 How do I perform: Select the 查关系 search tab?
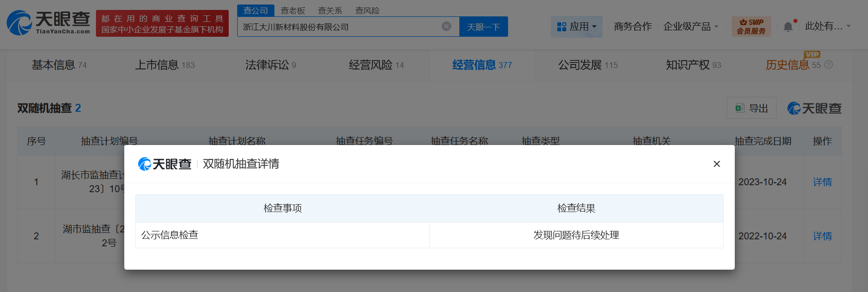[330, 10]
